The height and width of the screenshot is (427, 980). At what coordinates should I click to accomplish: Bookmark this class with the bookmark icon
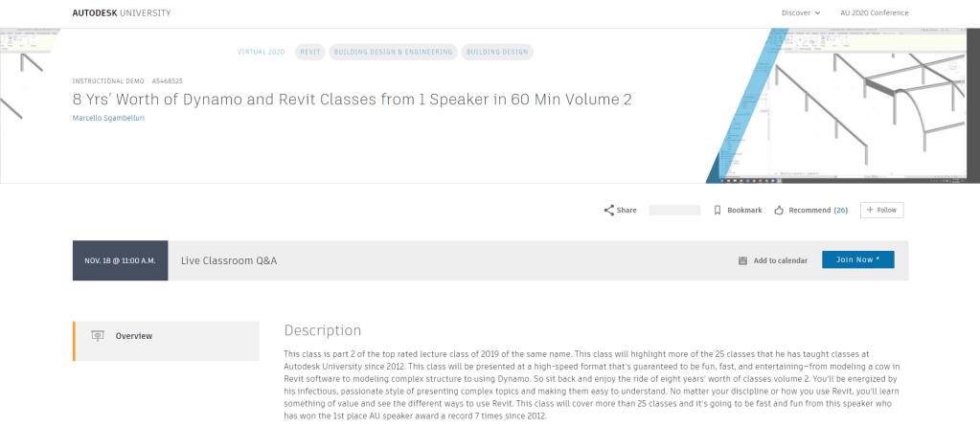718,210
